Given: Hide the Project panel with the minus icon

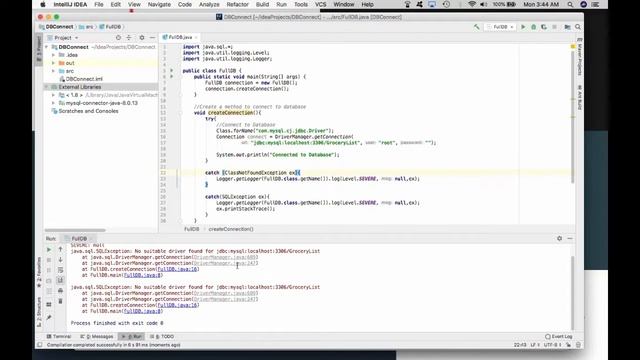Looking at the screenshot, I should [152, 38].
